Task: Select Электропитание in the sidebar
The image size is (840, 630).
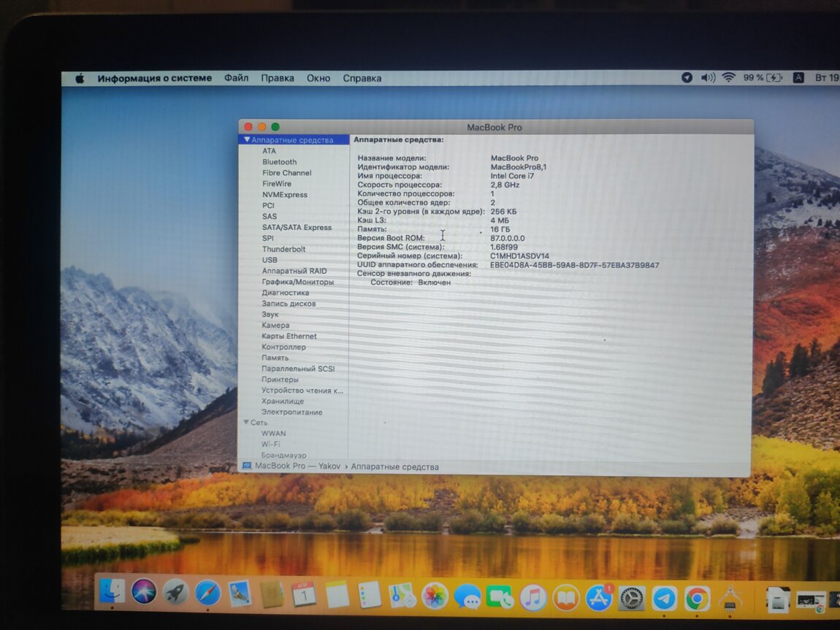Action: pyautogui.click(x=291, y=412)
